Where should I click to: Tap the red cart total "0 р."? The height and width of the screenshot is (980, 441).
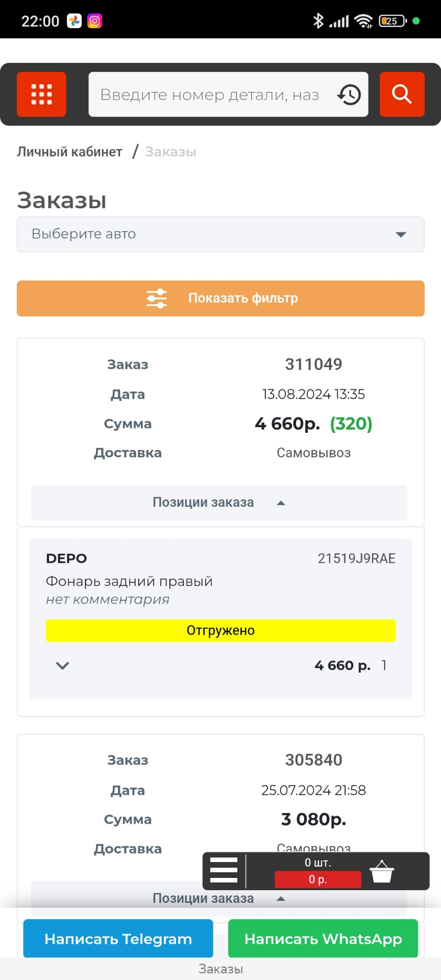pyautogui.click(x=317, y=879)
